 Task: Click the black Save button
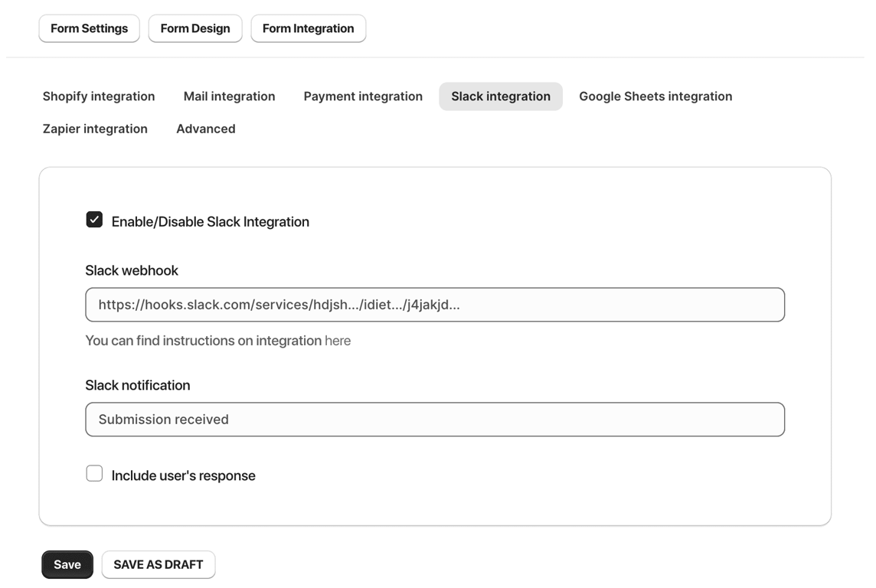pos(67,564)
